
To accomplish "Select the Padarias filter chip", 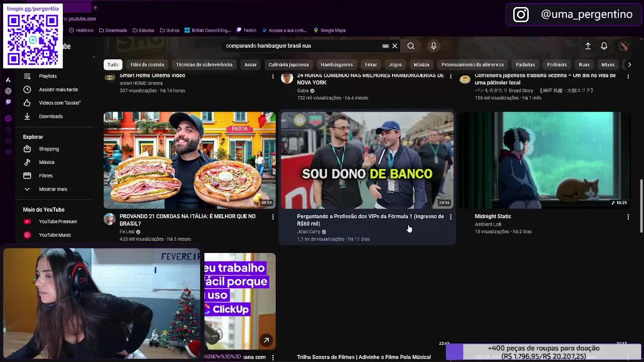I will tap(525, 64).
